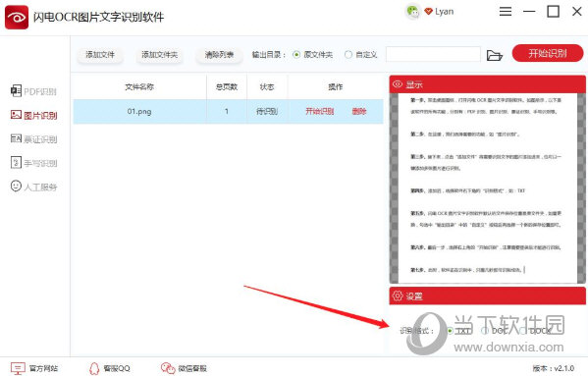Click the eye icon in 显示 header
Viewport: 588px width, 376px height.
(x=398, y=84)
